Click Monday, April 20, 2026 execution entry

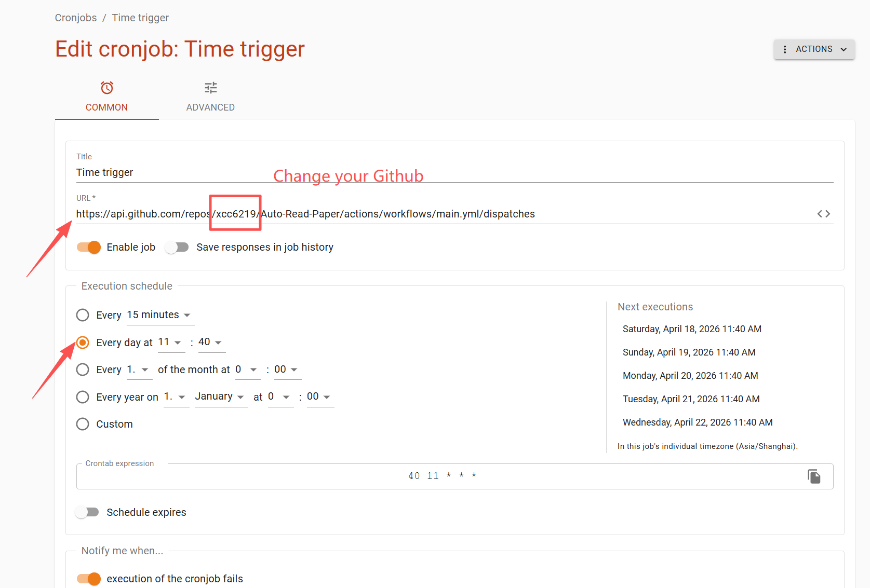tap(690, 376)
